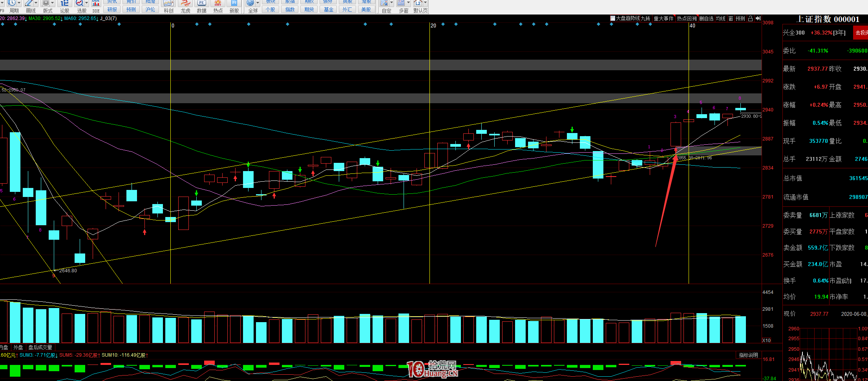
Task: Expand the 版式 dropdown arrow
Action: tap(53, 3)
